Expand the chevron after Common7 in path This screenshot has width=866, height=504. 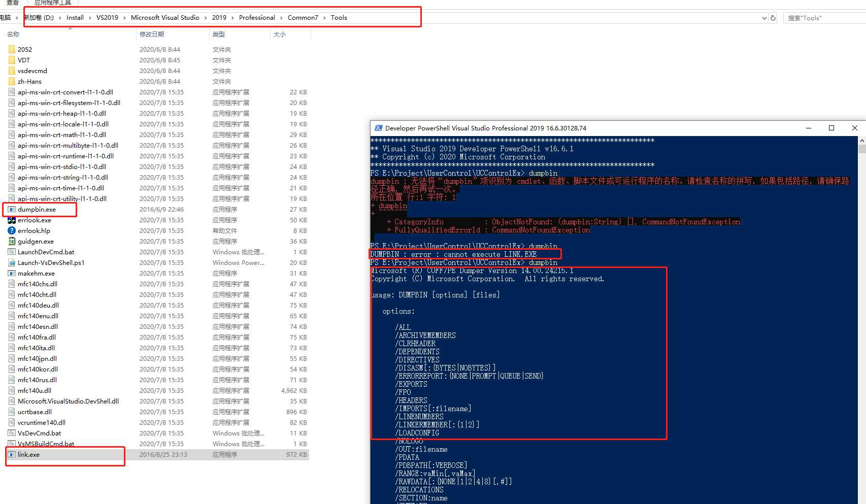pyautogui.click(x=325, y=18)
